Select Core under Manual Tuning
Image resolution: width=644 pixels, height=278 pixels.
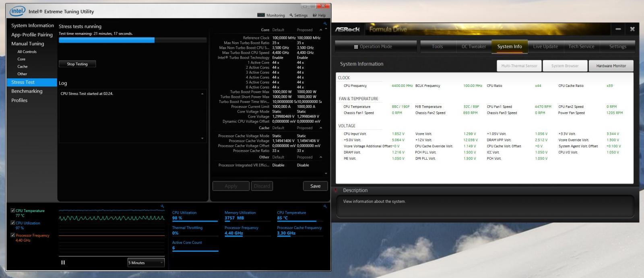[21, 59]
